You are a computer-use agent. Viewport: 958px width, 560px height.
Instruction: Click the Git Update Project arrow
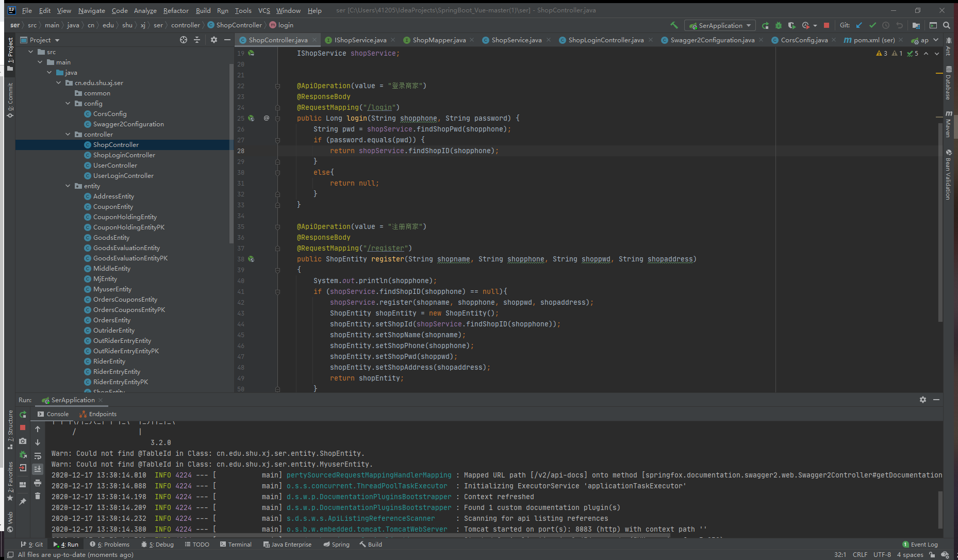coord(859,25)
